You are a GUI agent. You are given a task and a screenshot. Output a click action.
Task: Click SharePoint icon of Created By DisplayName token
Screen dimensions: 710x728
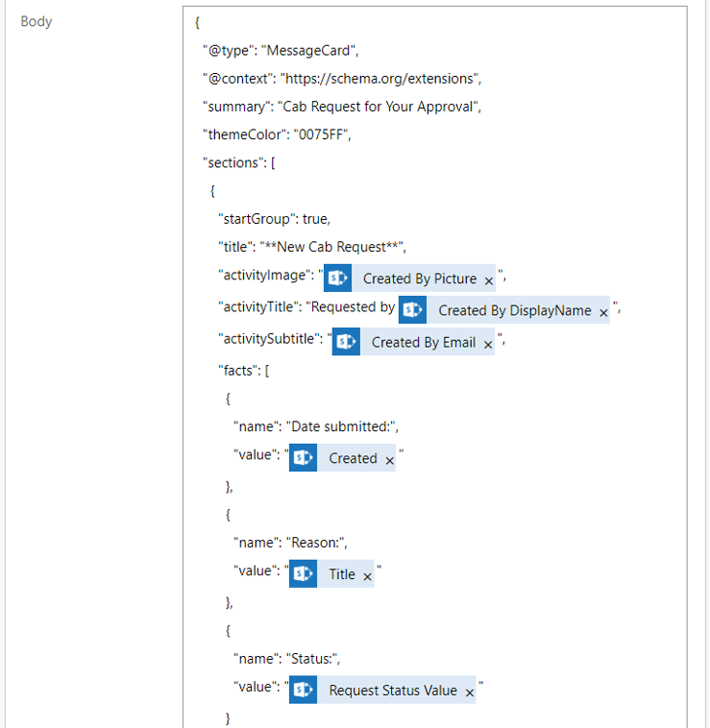click(412, 309)
